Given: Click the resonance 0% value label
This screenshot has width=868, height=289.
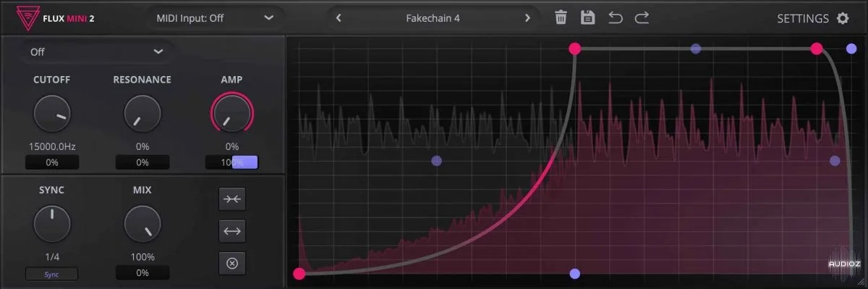Looking at the screenshot, I should coord(142,146).
